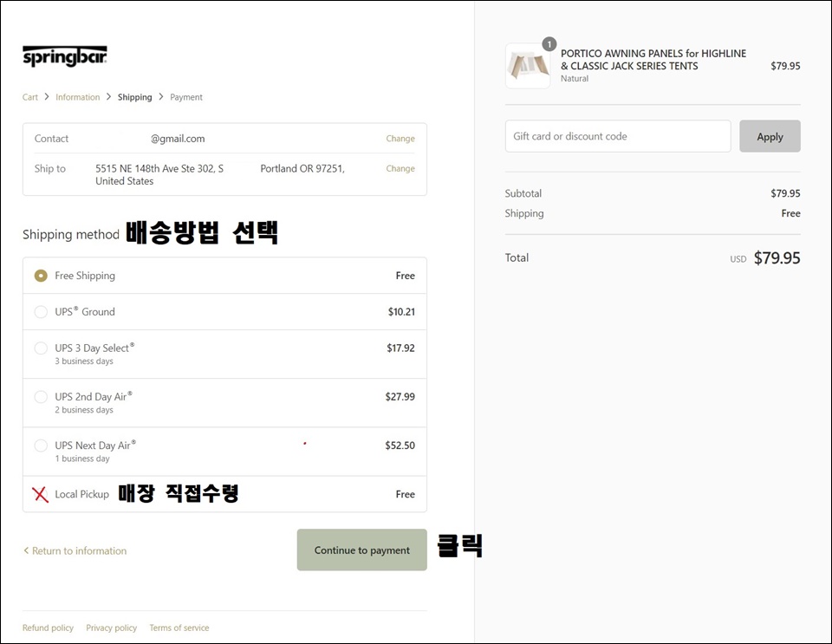
Task: Focus the Gift card or discount code field
Action: (x=618, y=136)
